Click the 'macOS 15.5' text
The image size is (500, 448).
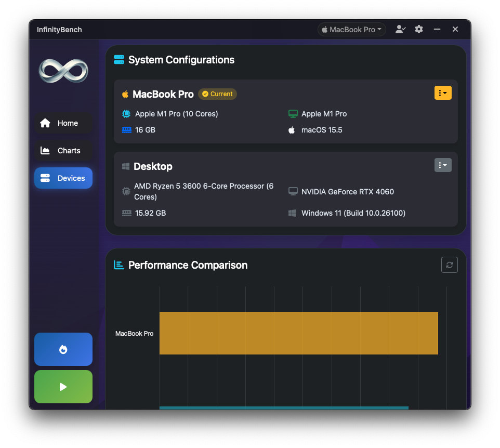pos(322,130)
